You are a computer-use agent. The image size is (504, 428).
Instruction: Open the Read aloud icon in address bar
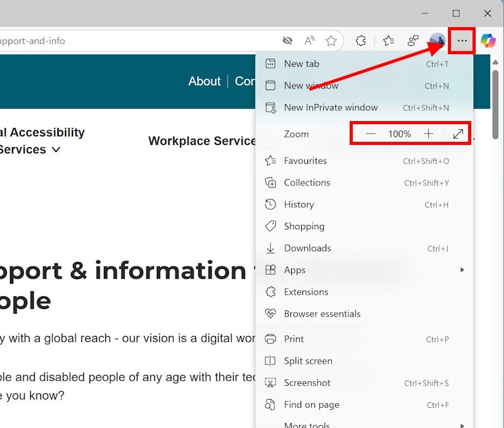tap(309, 41)
